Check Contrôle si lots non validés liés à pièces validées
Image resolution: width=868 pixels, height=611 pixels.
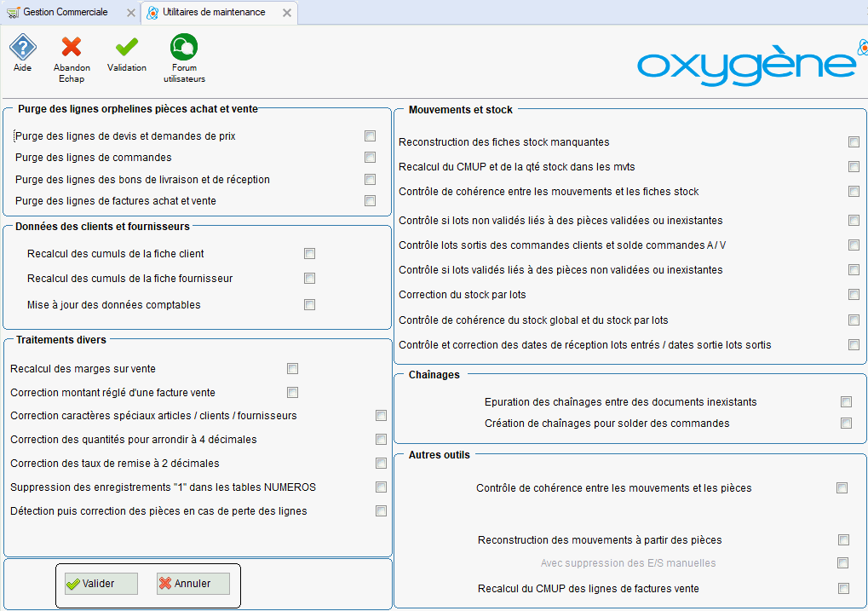tap(854, 221)
